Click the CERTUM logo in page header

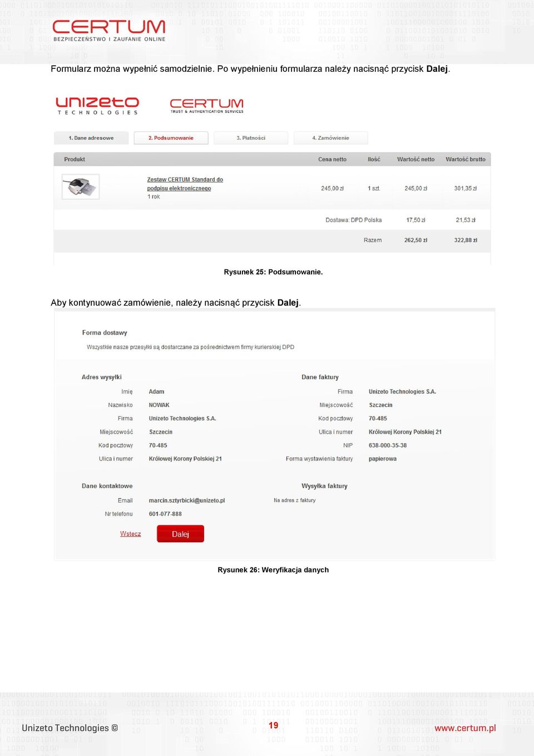[x=109, y=31]
